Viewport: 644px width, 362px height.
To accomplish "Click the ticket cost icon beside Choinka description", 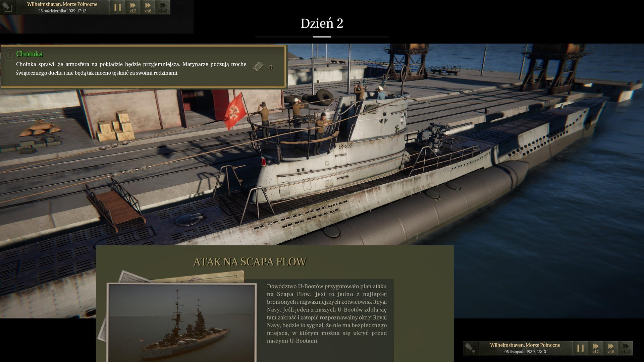I will pyautogui.click(x=258, y=67).
